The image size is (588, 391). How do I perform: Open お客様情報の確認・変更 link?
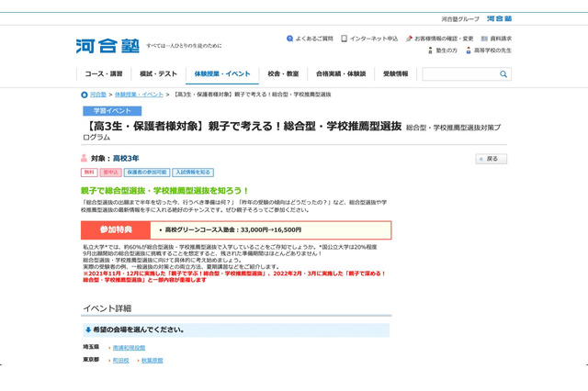pos(444,39)
